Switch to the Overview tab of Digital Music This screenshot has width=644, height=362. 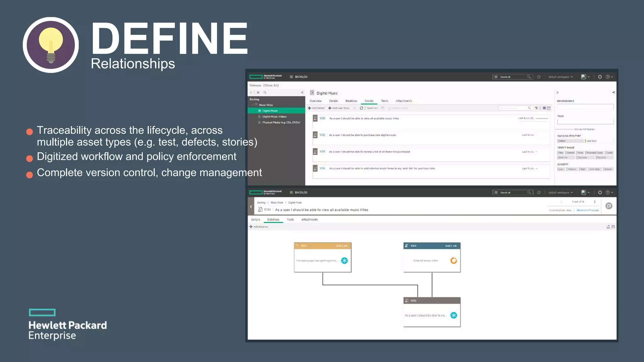(x=316, y=101)
